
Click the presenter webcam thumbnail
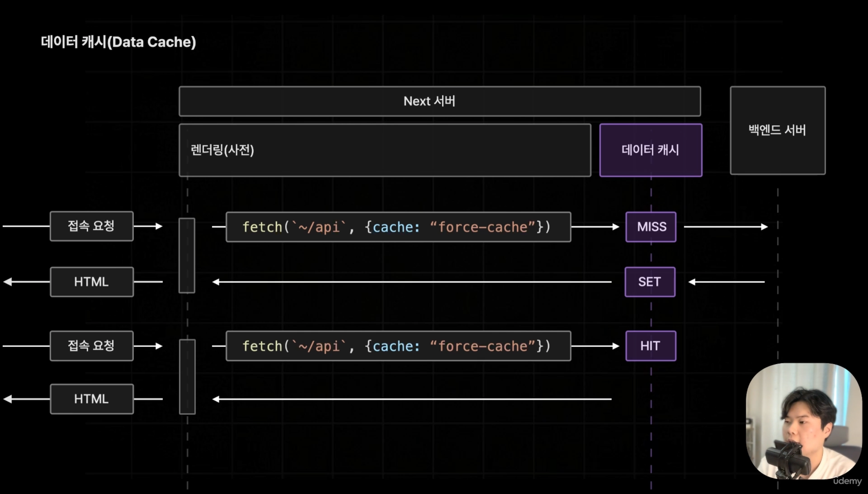804,421
